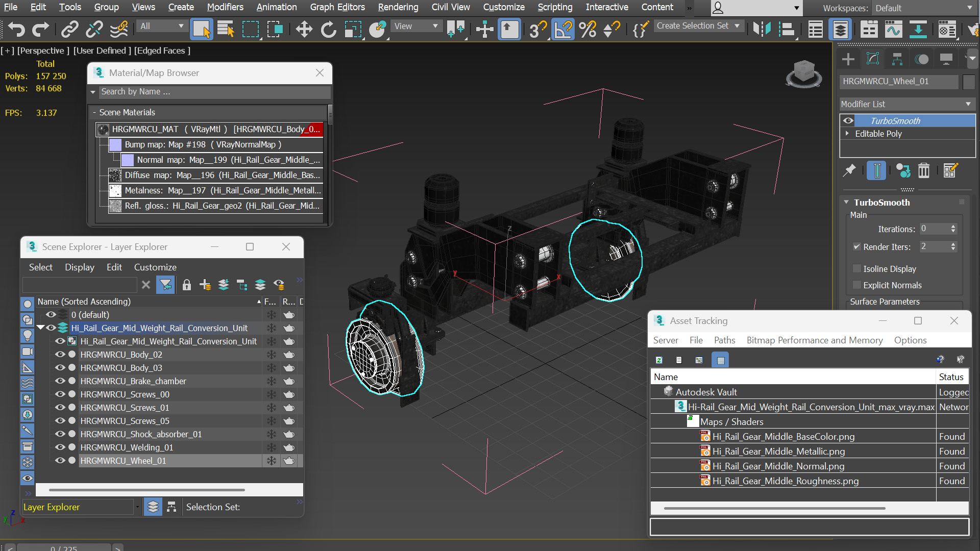Hide the HRGMWRCU_Brake_chamber object
980x551 pixels.
pos(60,381)
